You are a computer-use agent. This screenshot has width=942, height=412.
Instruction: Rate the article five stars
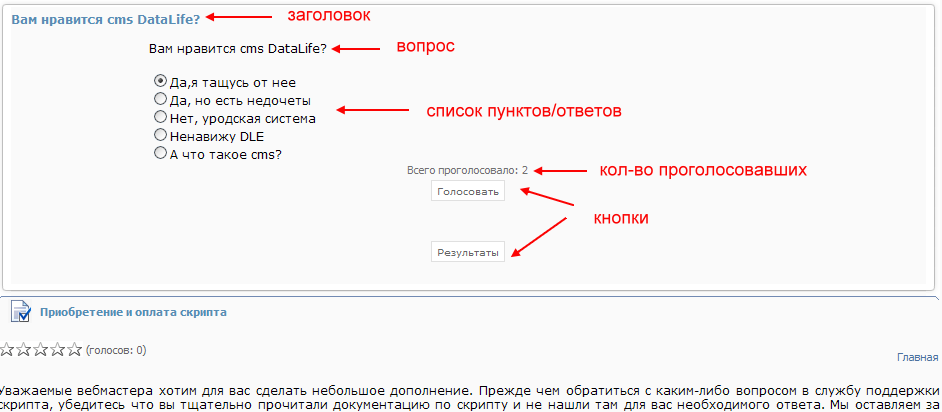coord(74,350)
